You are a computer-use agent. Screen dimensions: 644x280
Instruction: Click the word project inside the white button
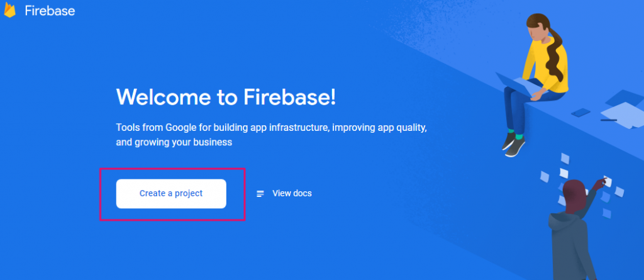tap(189, 194)
